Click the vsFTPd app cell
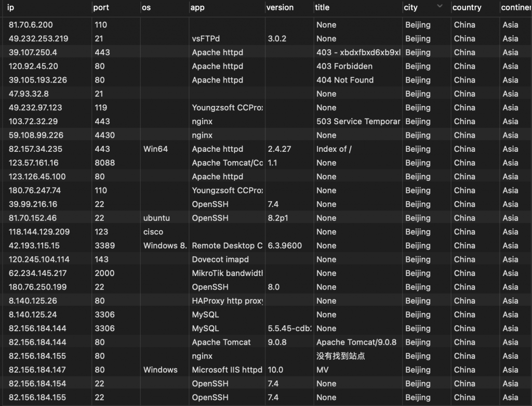Screen dimensions: 532x406 (206, 38)
